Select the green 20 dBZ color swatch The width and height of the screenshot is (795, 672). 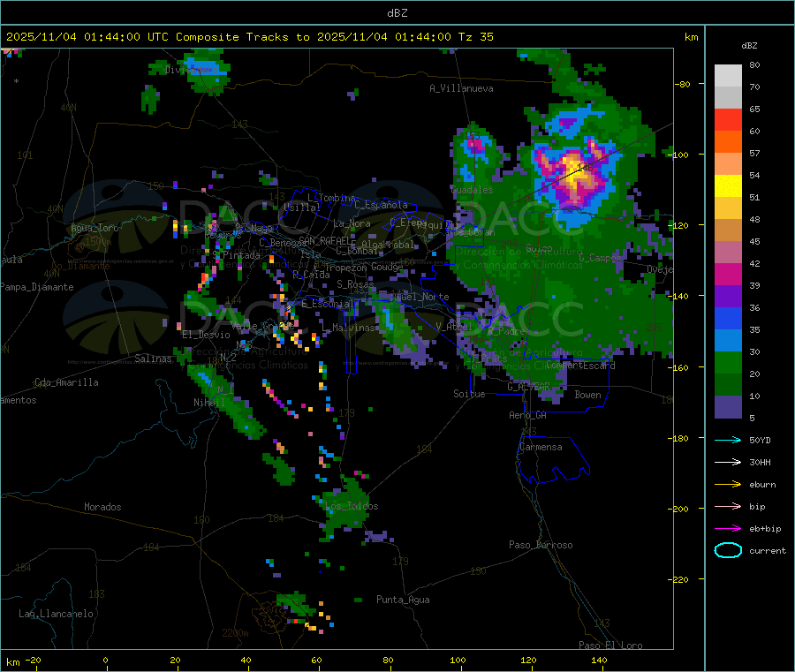(728, 362)
